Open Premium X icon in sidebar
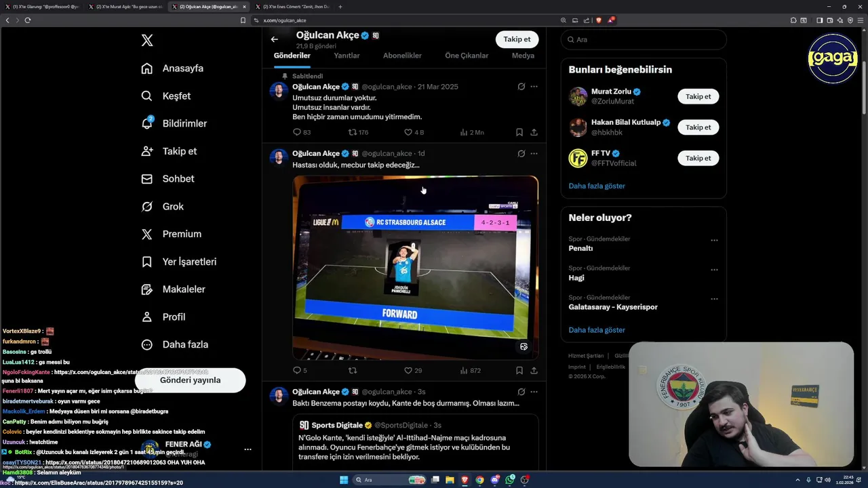Viewport: 868px width, 488px height. 146,234
